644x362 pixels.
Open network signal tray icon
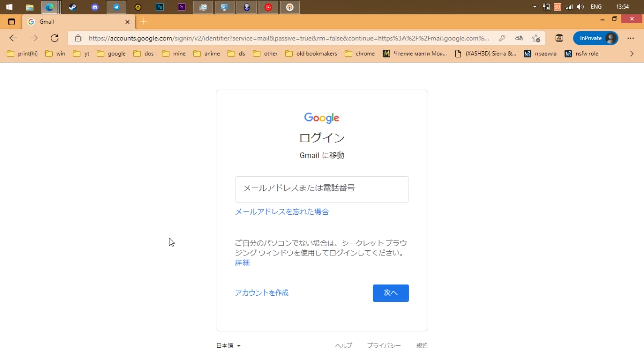tap(569, 7)
